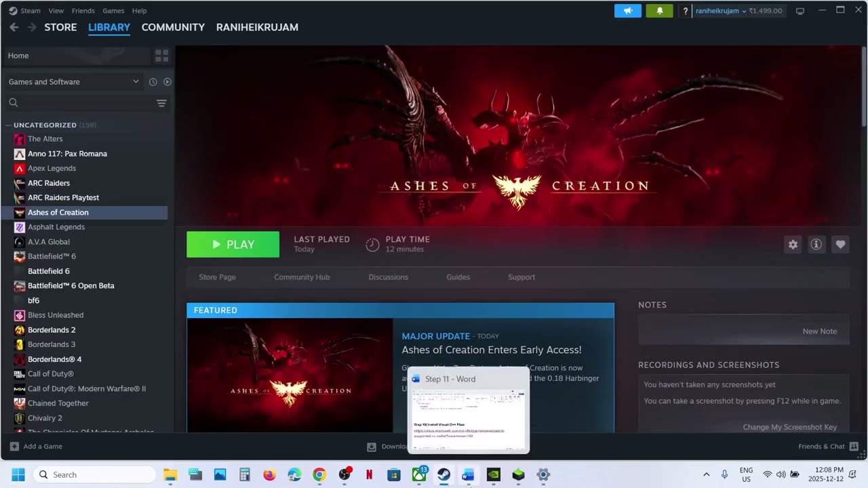Open the Guides link
This screenshot has width=868, height=488.
click(458, 277)
